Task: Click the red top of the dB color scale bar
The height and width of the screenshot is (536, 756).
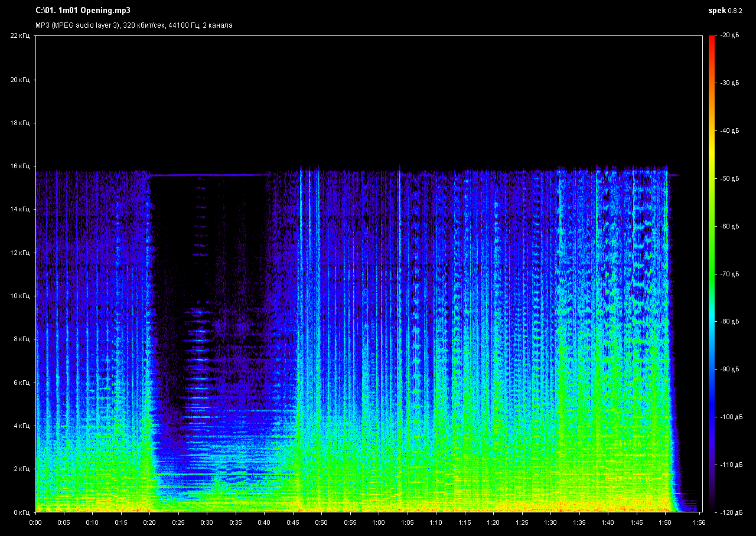Action: coord(711,39)
